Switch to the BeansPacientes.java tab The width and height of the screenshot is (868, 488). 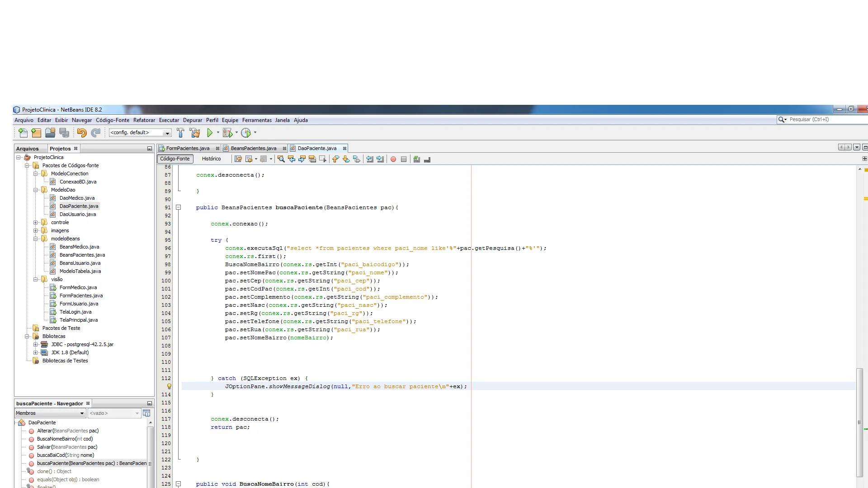(x=253, y=148)
